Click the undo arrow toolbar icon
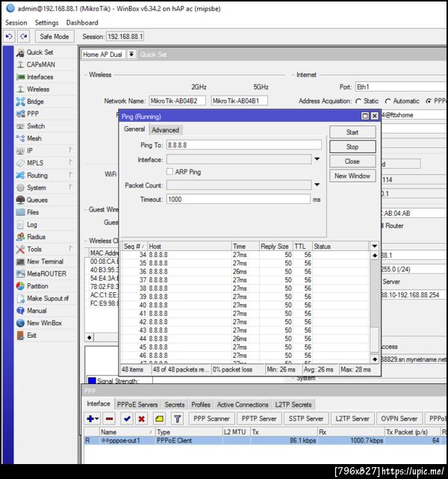This screenshot has width=448, height=479. [9, 37]
